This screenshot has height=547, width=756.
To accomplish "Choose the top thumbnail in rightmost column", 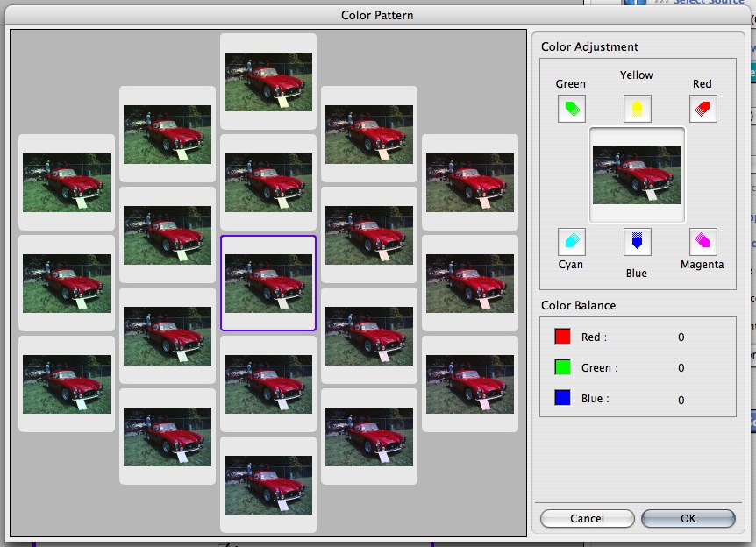I will (470, 182).
